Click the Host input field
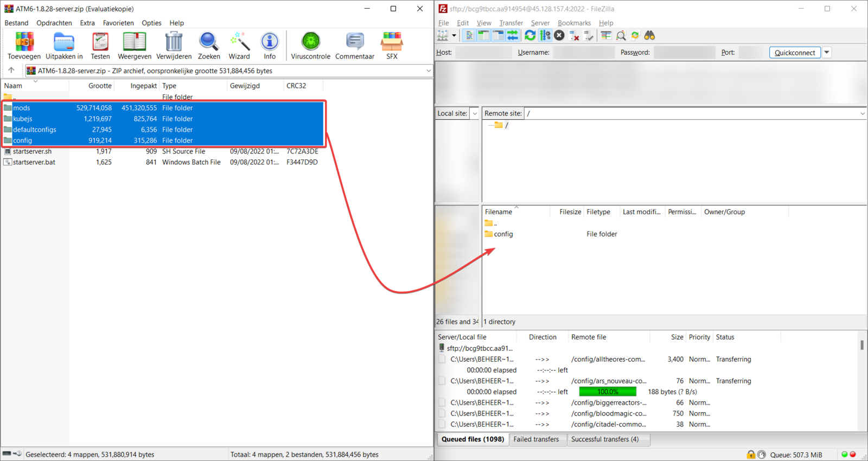The image size is (868, 461). (x=483, y=53)
